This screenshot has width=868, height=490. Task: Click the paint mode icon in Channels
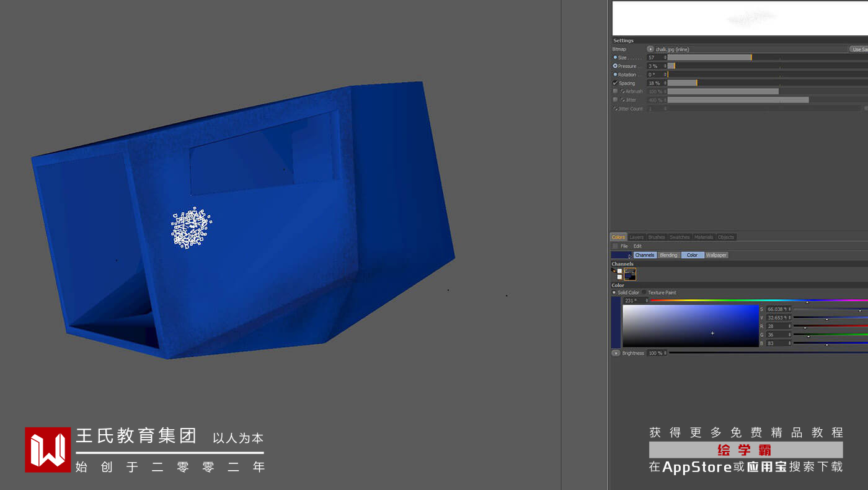[614, 271]
